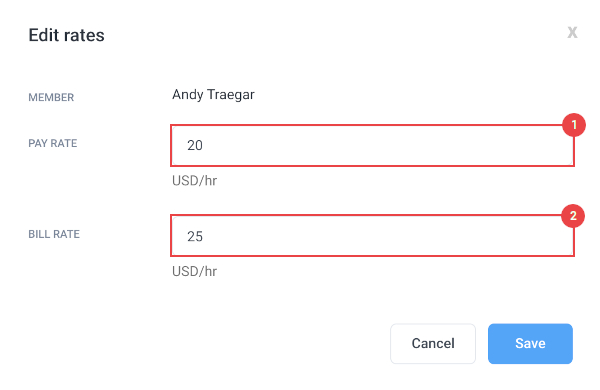
Task: Click USD/hr unit below pay rate
Action: pos(194,181)
